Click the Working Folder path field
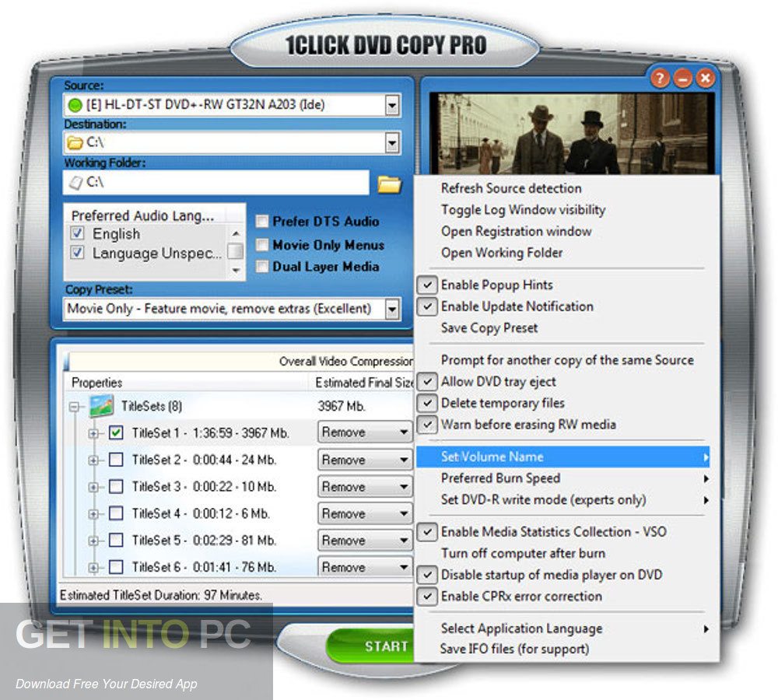 click(216, 183)
